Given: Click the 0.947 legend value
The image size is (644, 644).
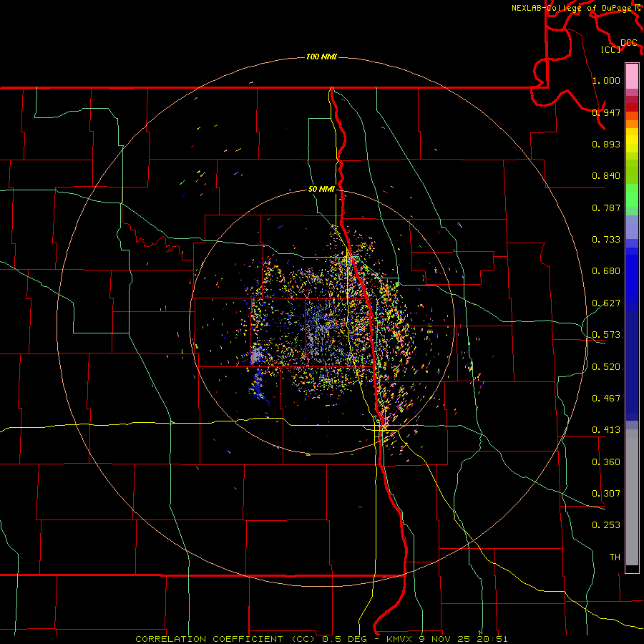Looking at the screenshot, I should tap(606, 112).
